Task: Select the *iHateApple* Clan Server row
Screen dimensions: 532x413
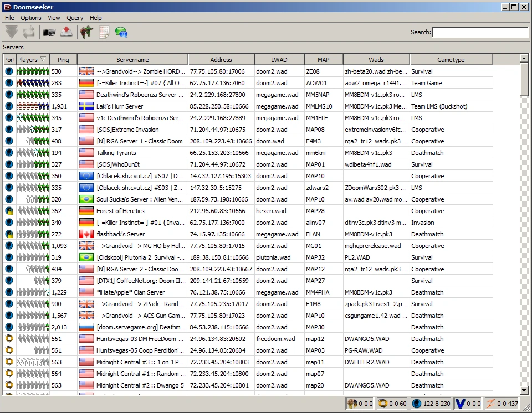Action: point(248,292)
